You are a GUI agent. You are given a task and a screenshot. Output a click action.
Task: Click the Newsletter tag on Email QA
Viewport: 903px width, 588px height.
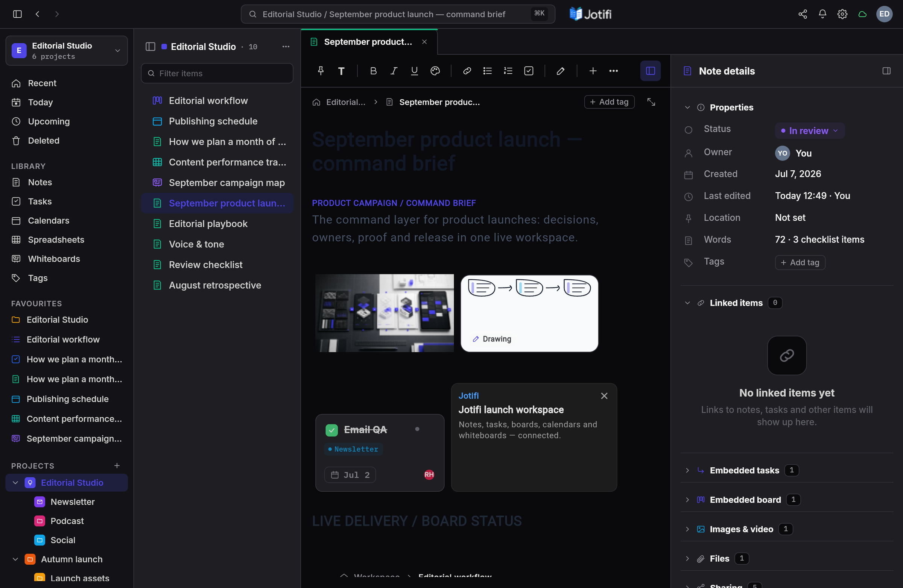click(353, 449)
